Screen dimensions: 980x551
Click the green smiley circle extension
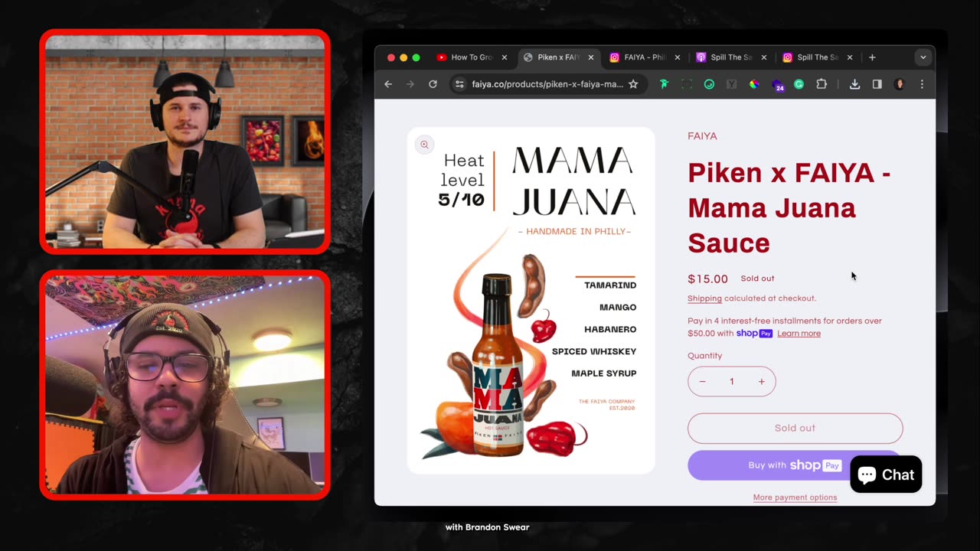point(709,84)
